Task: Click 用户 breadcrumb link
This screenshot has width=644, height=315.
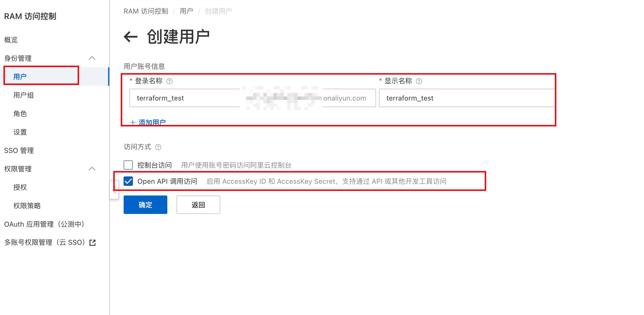Action: tap(186, 11)
